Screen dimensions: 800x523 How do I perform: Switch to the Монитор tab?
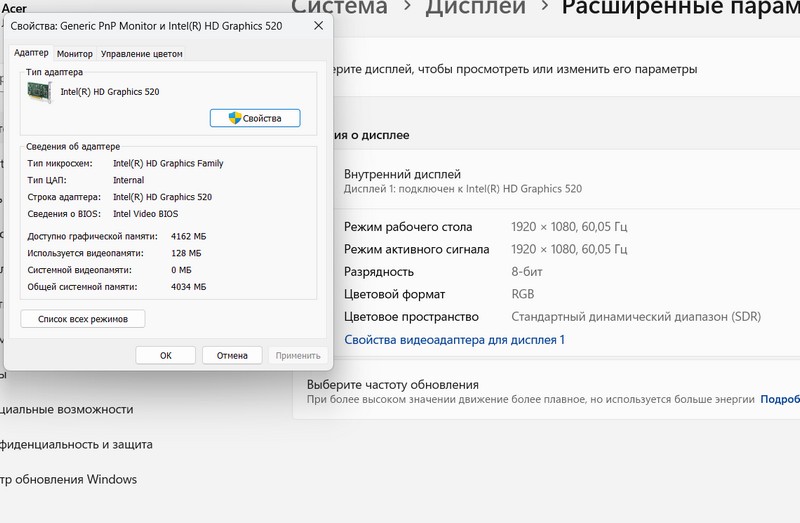coord(75,54)
